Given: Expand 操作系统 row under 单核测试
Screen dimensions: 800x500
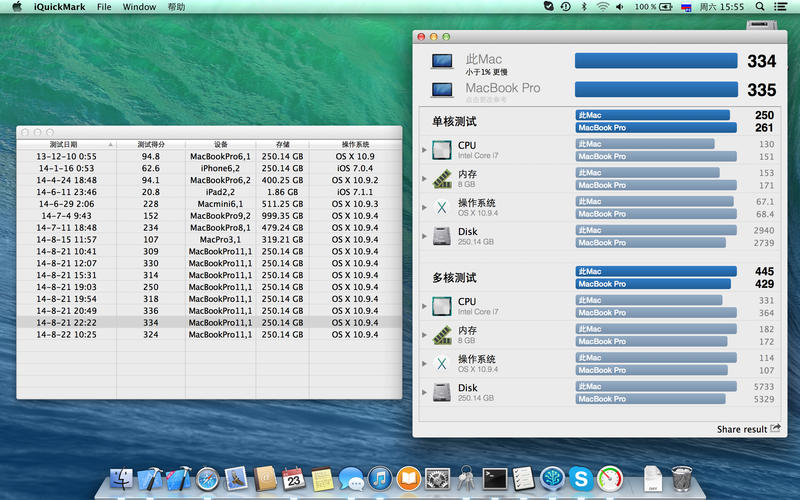Looking at the screenshot, I should 424,207.
